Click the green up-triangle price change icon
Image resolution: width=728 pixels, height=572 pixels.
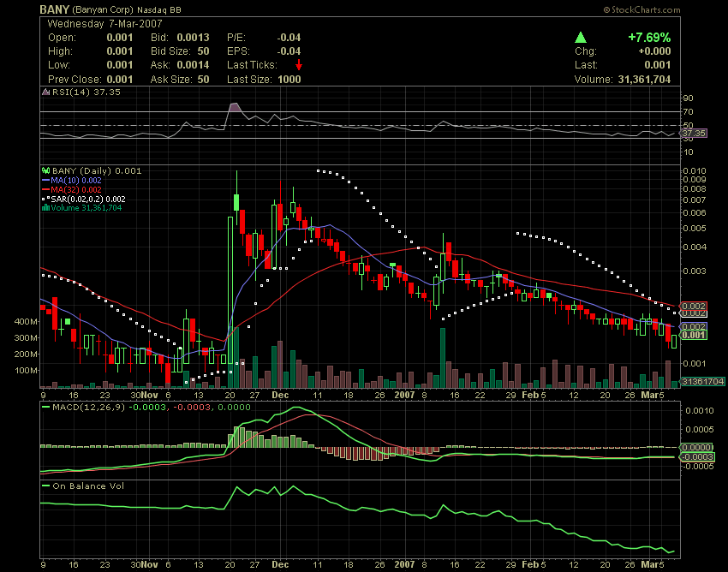pos(581,38)
